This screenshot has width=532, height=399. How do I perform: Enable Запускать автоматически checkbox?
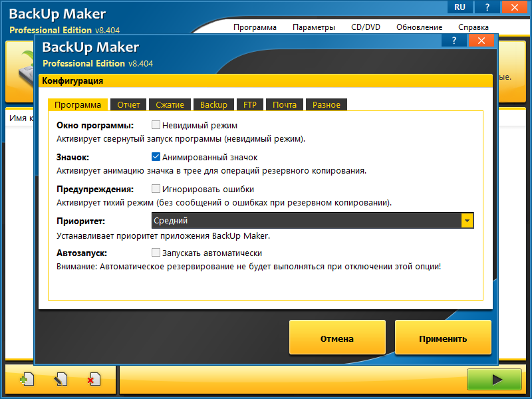coord(156,253)
